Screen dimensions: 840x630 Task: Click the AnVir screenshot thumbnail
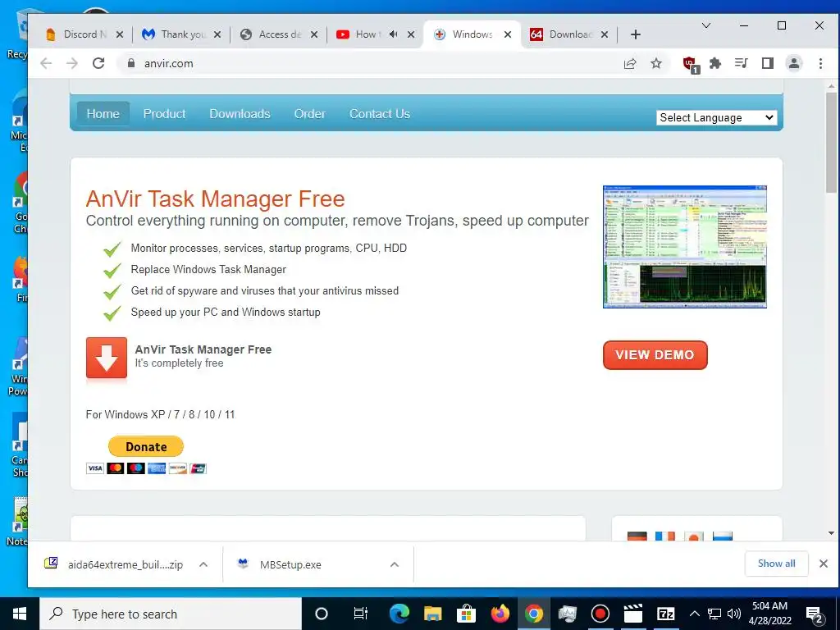coord(685,247)
